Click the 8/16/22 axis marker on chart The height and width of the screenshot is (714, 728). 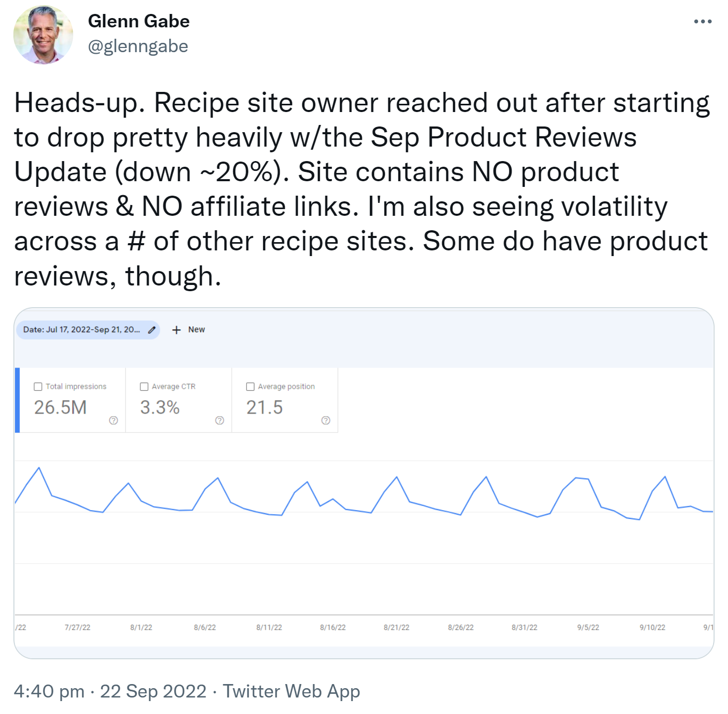click(x=333, y=627)
